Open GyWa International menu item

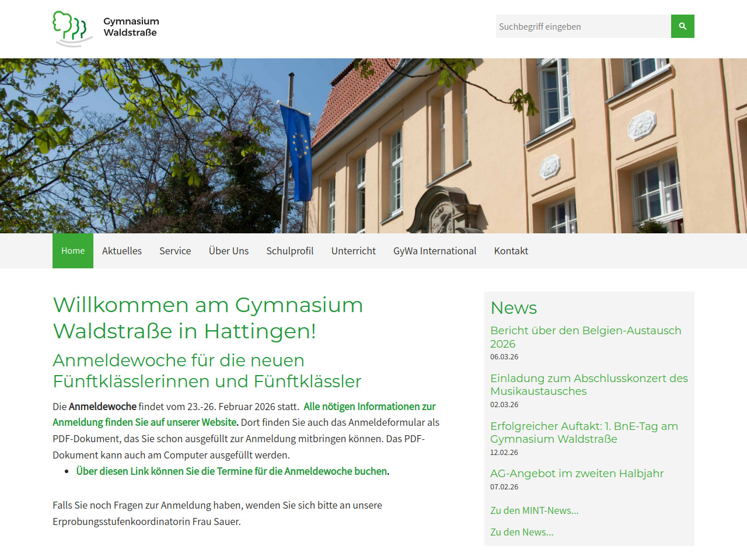click(435, 251)
